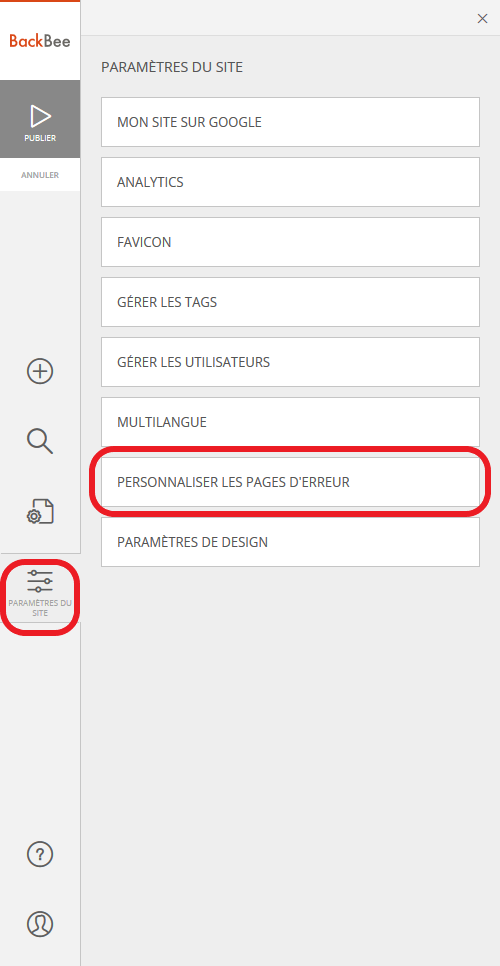Select the Analytics entry
This screenshot has width=500, height=966.
coord(290,182)
